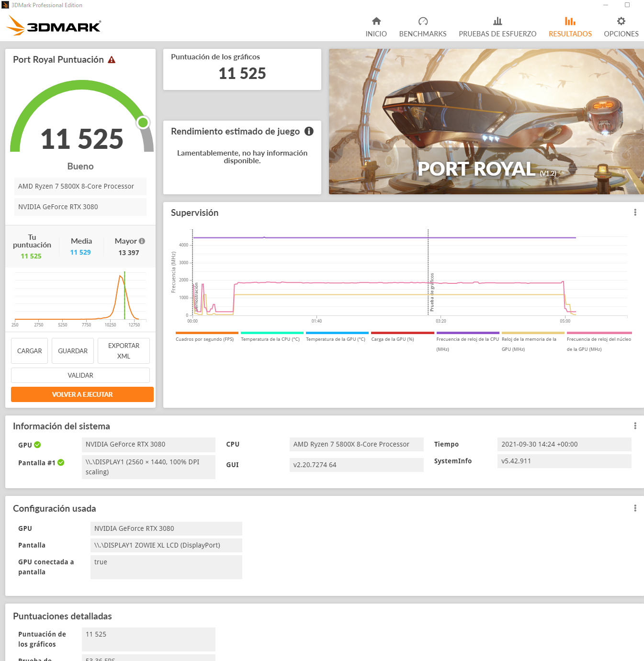Click info icon next to Rendimiento estimado de juego
The height and width of the screenshot is (661, 644).
coord(309,131)
